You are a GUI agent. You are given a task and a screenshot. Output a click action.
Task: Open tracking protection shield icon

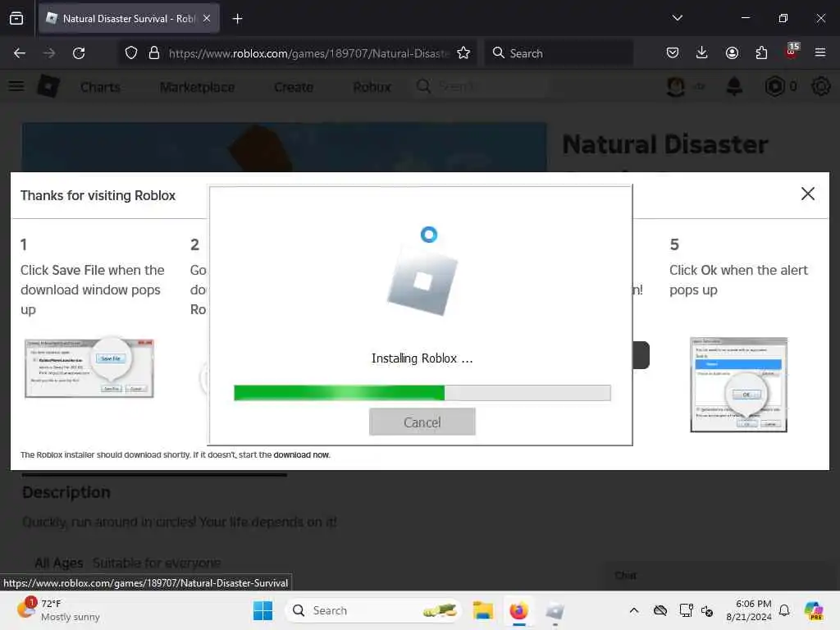(131, 53)
